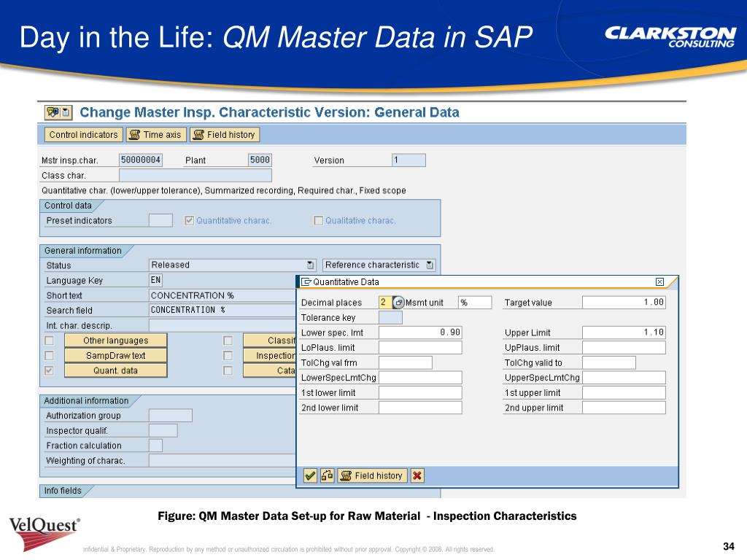Click the Language Key field EN

point(156,281)
